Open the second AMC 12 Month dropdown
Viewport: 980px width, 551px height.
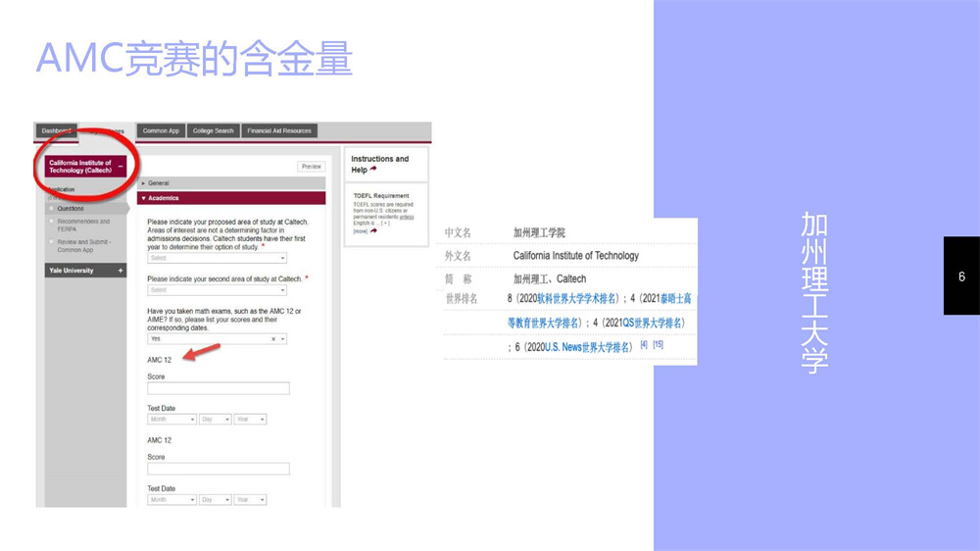171,500
